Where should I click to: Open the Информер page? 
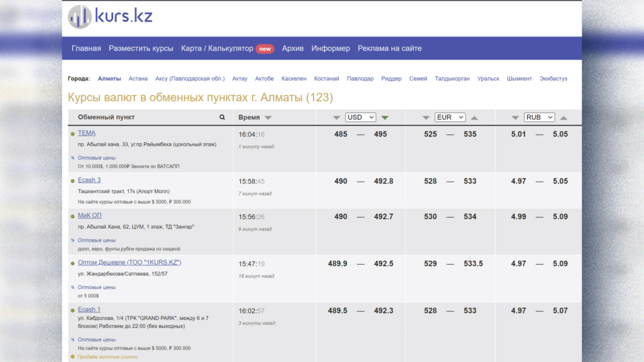point(331,48)
